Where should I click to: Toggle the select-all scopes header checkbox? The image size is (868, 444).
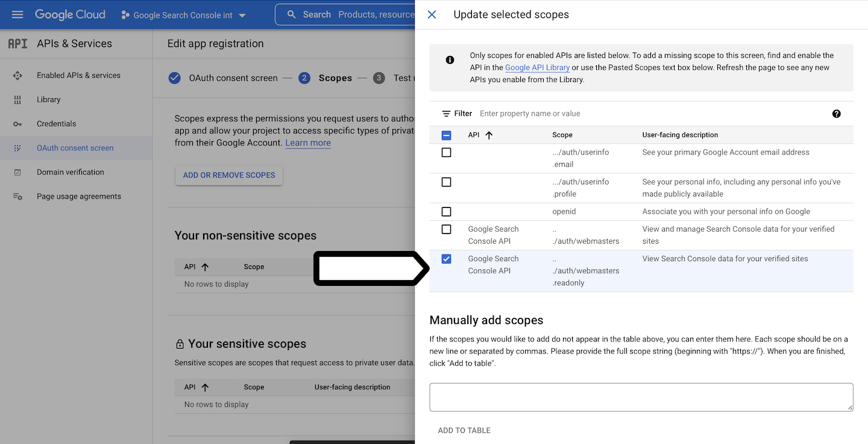point(446,135)
